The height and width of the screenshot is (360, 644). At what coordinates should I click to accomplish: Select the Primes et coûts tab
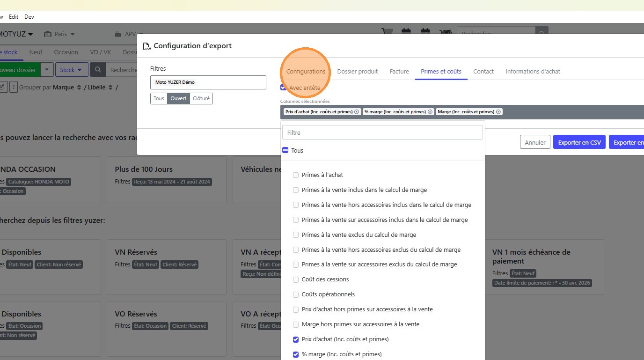tap(441, 72)
